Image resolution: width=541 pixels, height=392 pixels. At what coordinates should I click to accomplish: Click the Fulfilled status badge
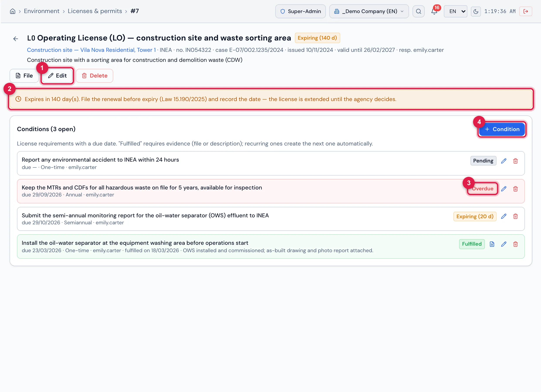[x=472, y=244]
